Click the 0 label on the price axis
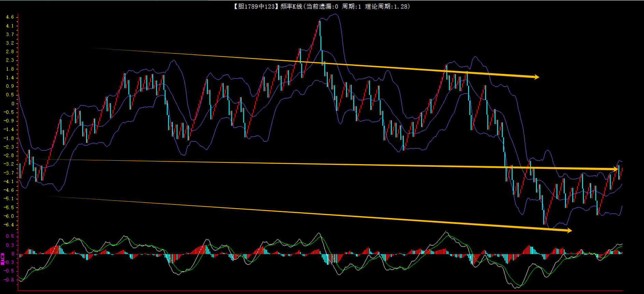Viewport: 644px width, 294px height. pos(13,104)
